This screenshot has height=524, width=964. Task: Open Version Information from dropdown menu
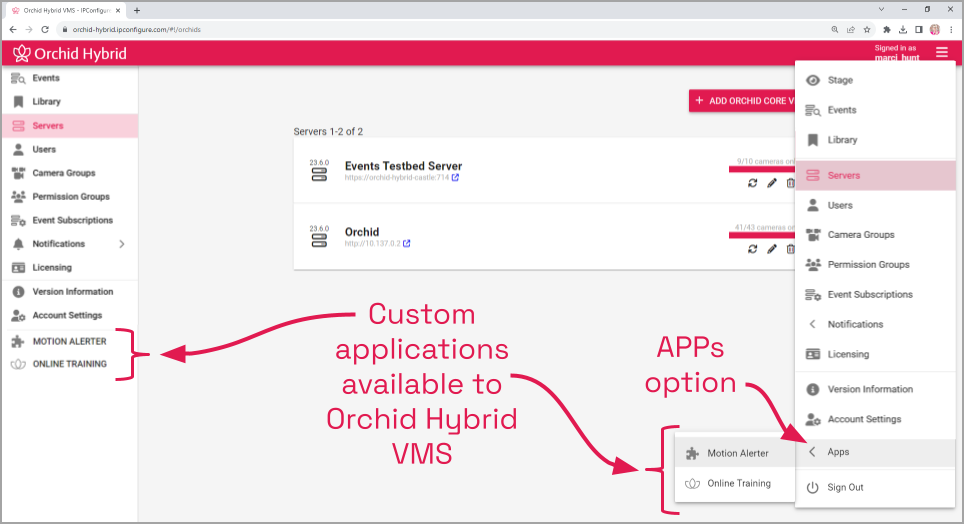(875, 389)
